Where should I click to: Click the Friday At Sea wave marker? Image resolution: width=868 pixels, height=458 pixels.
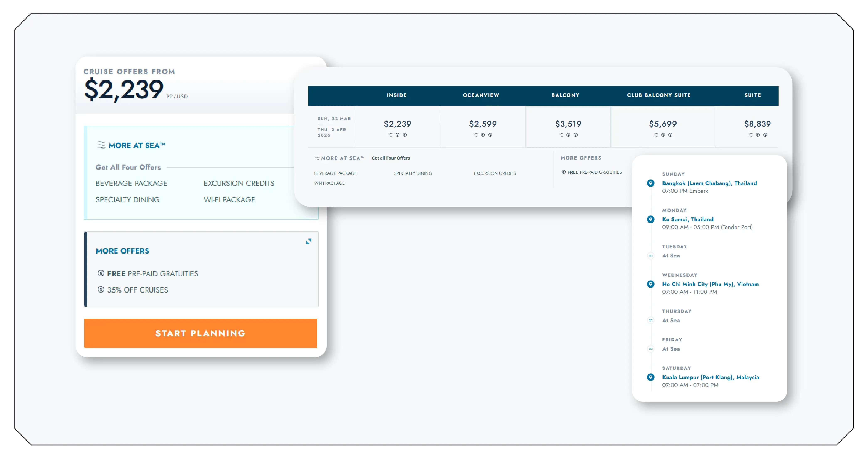[x=651, y=349]
